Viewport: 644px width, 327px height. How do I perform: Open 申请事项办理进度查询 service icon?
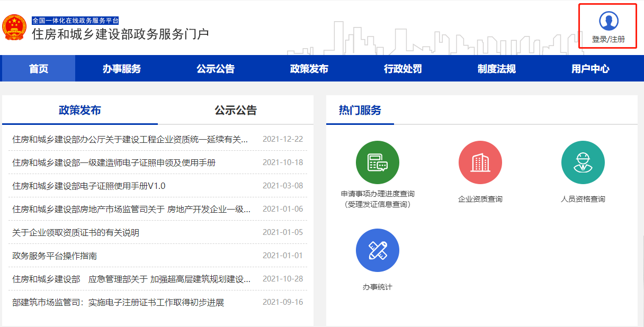click(377, 162)
